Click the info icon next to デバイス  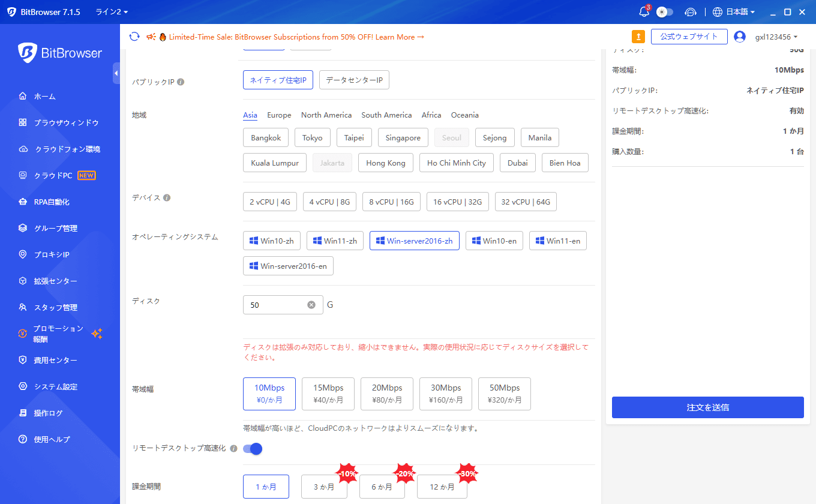coord(167,197)
